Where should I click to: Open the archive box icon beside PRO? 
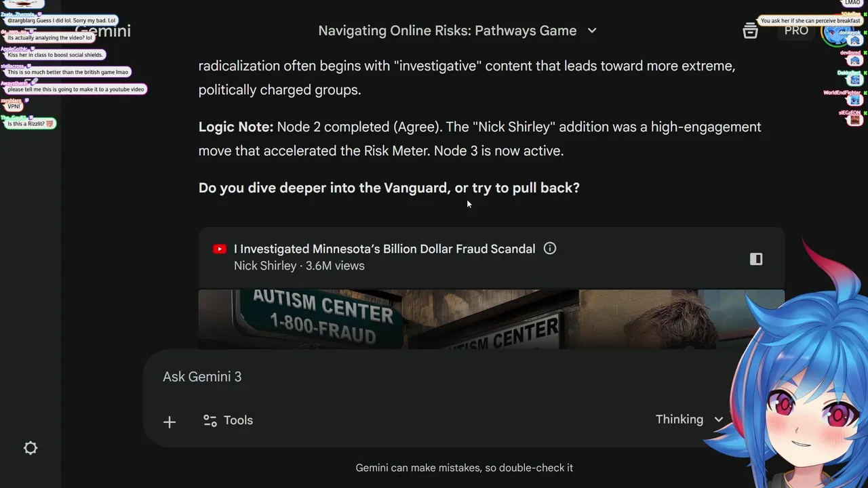tap(750, 30)
